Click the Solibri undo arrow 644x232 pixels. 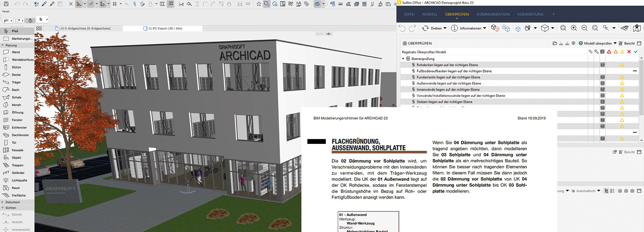tap(402, 28)
